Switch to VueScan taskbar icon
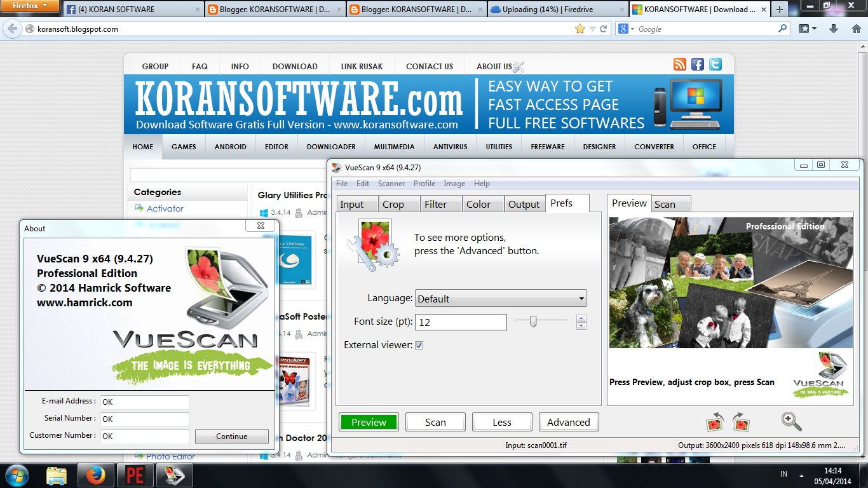 point(173,475)
